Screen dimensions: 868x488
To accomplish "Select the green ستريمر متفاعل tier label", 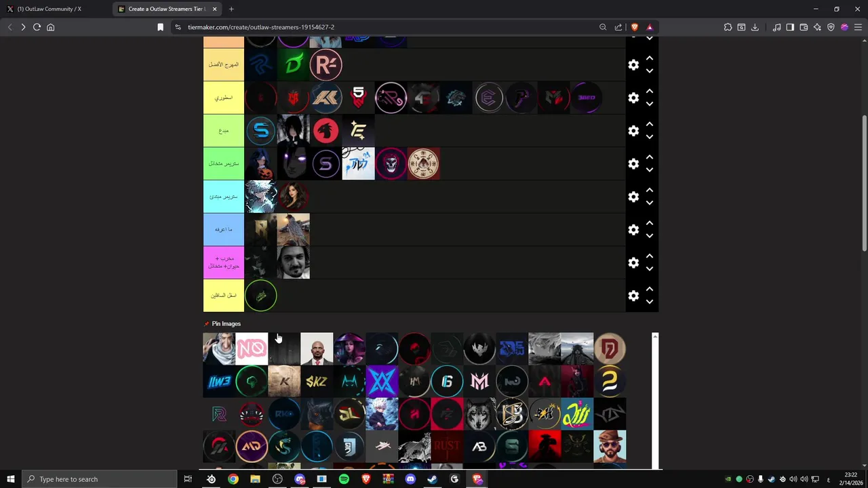I will click(224, 164).
